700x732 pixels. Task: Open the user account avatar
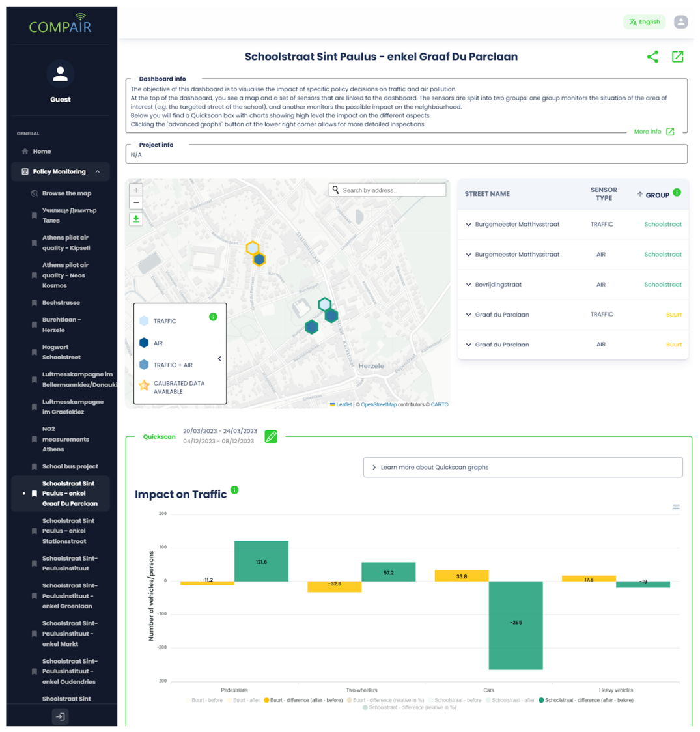[681, 22]
